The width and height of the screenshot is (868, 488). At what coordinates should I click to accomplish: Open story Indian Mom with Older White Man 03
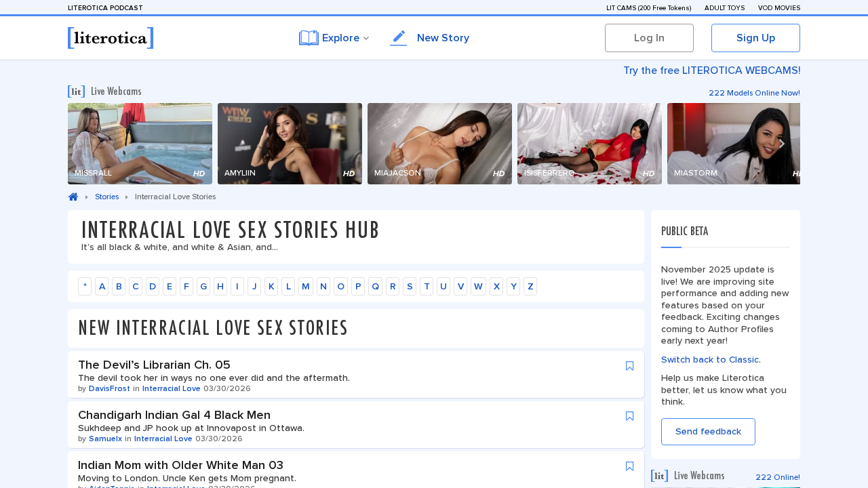pos(180,465)
